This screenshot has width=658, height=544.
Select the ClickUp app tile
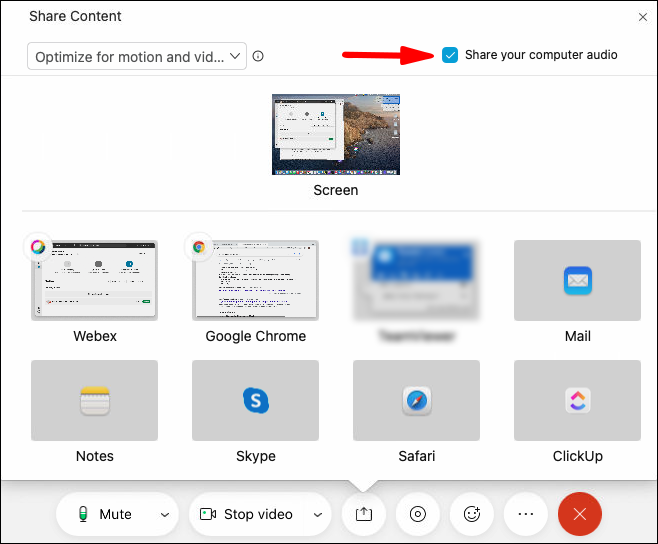(577, 400)
